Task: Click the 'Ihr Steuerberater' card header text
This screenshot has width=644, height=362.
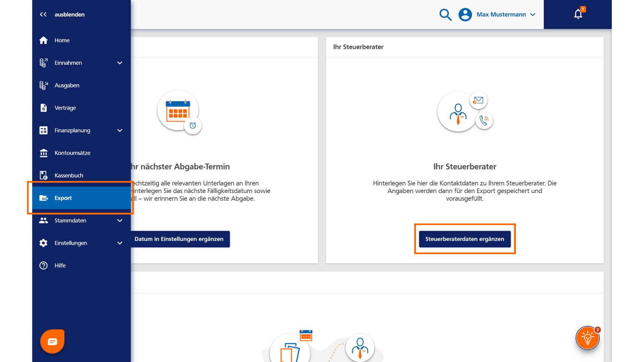Action: tap(358, 47)
